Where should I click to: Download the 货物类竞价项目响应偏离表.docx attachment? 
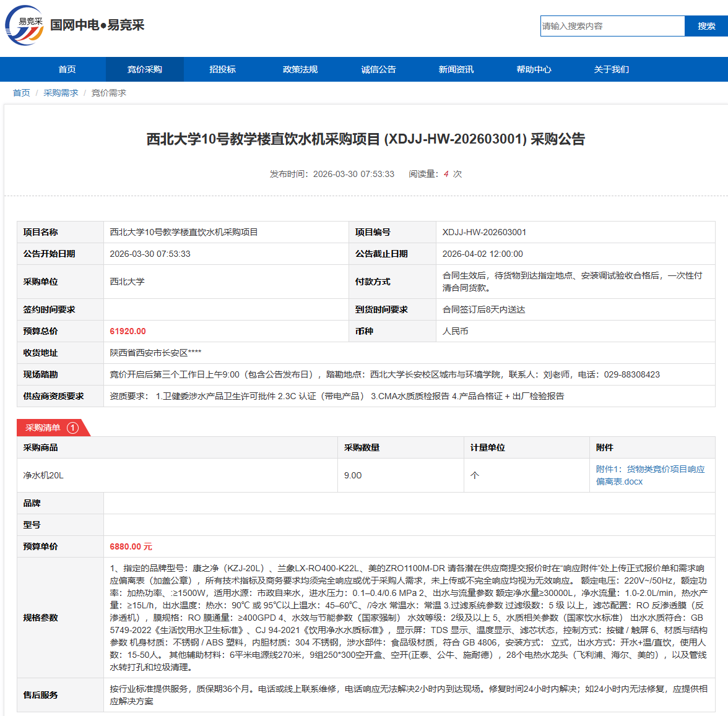[x=650, y=475]
